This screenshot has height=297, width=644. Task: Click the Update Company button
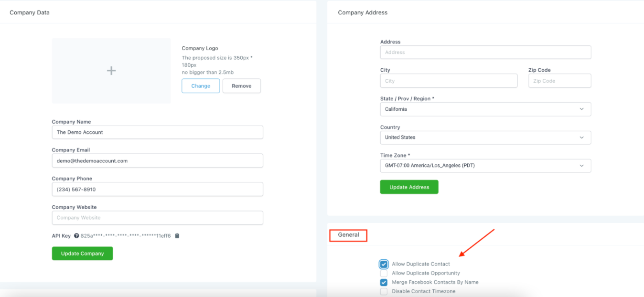[x=82, y=254]
